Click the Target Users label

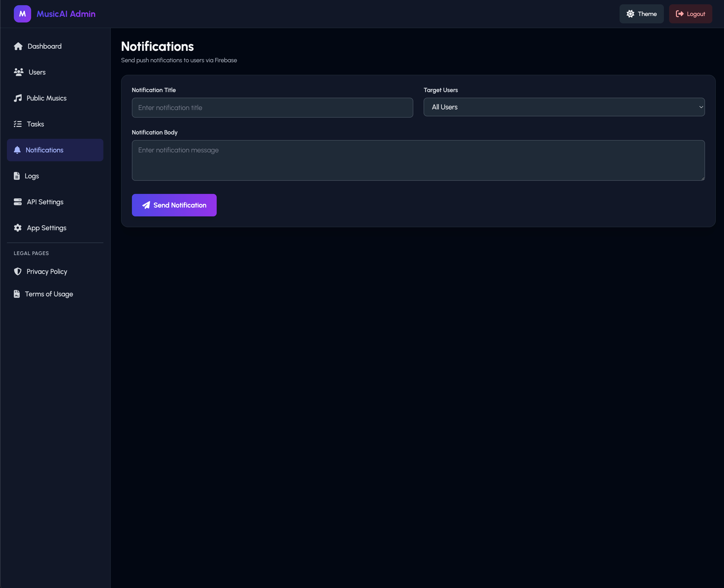[441, 90]
